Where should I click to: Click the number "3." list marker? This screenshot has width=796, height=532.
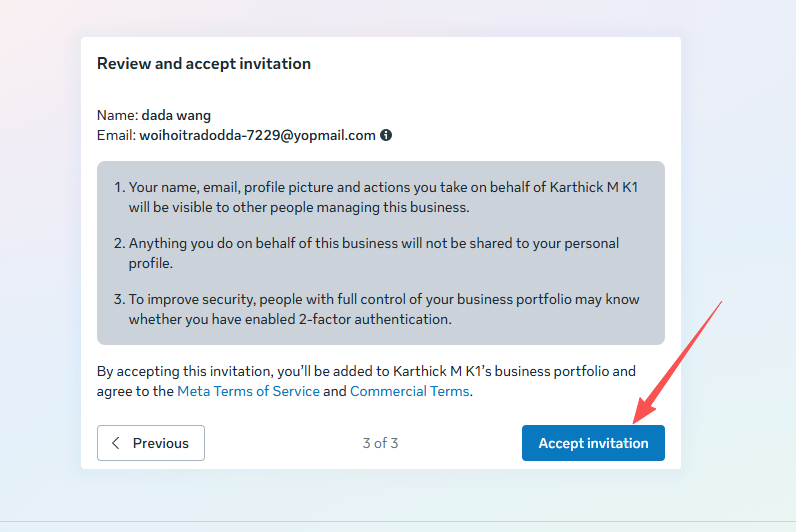[118, 299]
